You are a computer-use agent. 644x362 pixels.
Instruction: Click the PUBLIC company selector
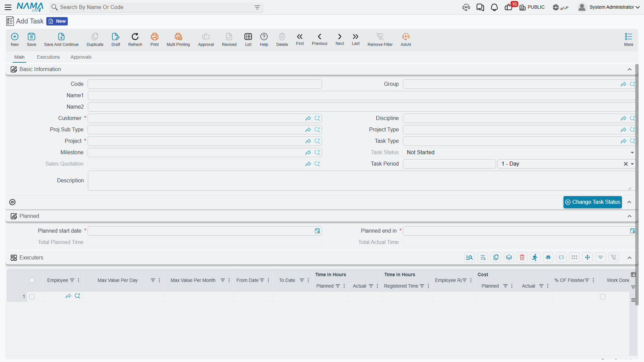(x=532, y=7)
